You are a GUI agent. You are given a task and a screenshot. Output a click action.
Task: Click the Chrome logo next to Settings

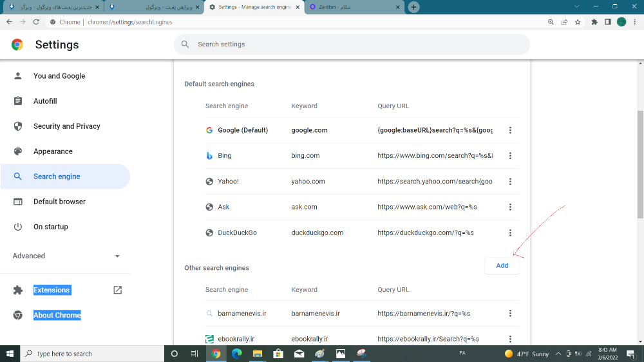17,44
